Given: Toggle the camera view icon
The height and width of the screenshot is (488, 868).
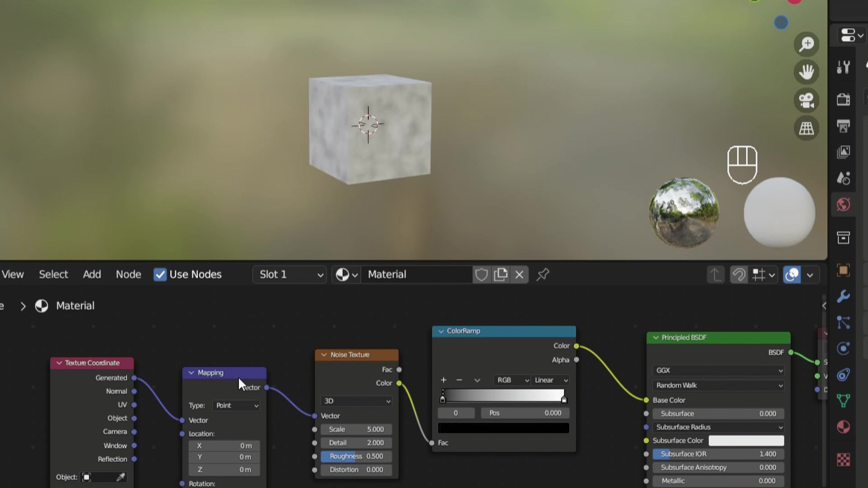Looking at the screenshot, I should click(806, 100).
